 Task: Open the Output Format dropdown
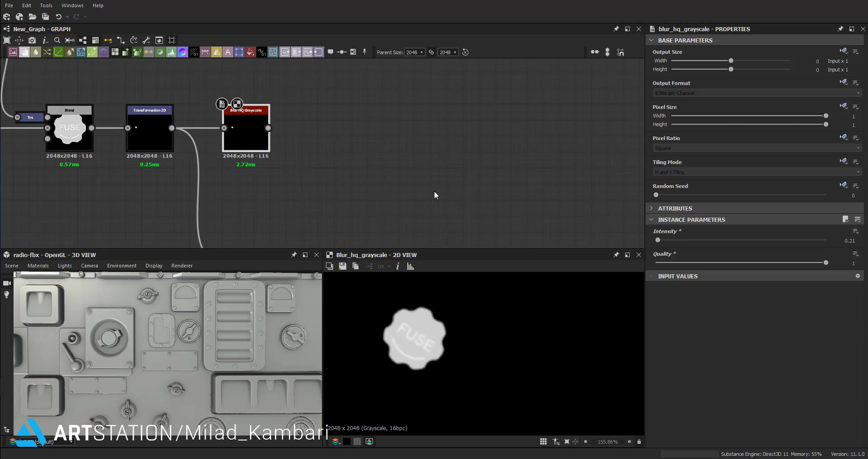(x=757, y=93)
